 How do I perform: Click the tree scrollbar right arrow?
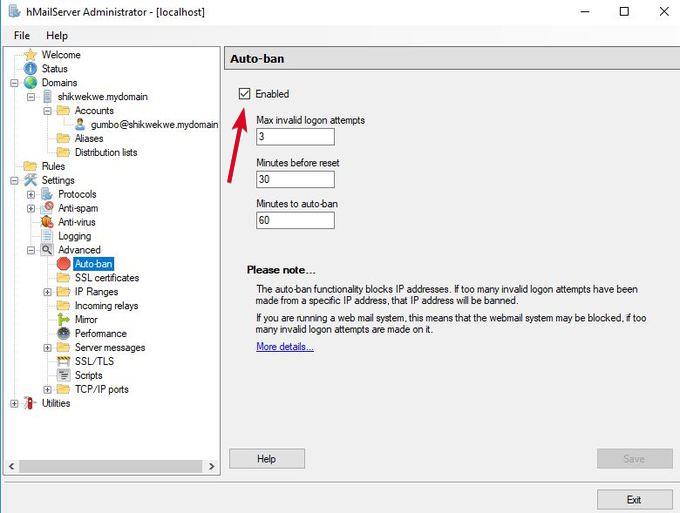pos(212,466)
